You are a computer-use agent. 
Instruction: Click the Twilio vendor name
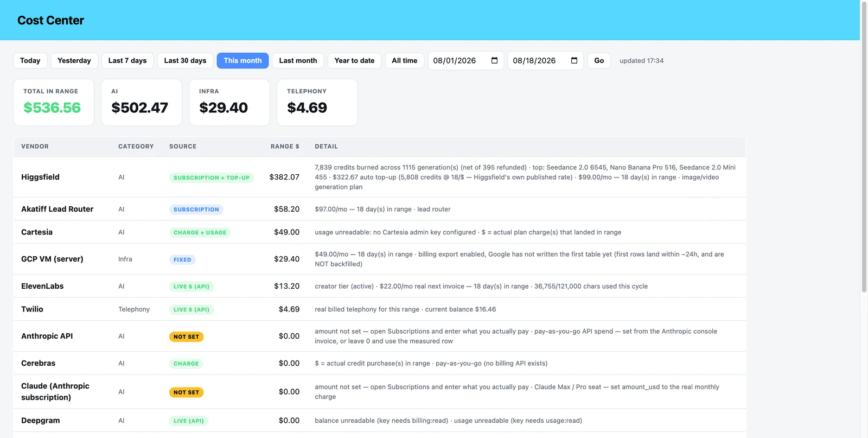point(32,309)
